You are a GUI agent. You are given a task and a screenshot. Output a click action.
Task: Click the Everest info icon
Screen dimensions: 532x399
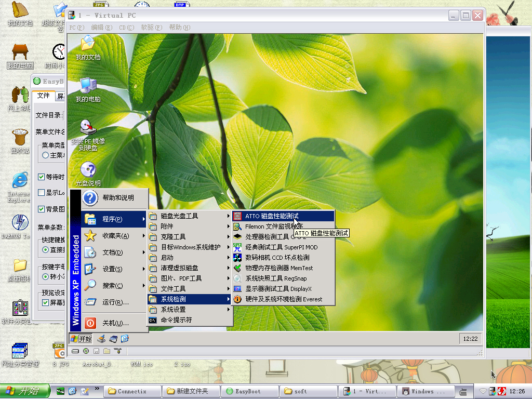(x=237, y=299)
